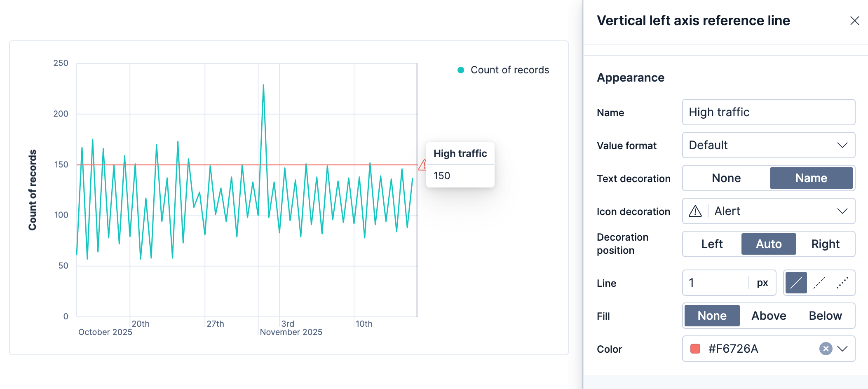Select Left decoration position
Screen dimensions: 868x389
click(711, 244)
